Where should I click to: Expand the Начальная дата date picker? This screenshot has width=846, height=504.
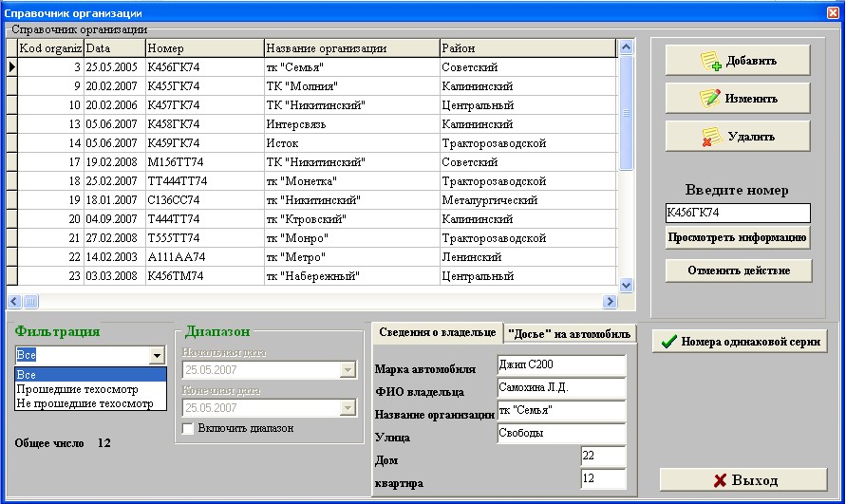pyautogui.click(x=348, y=370)
